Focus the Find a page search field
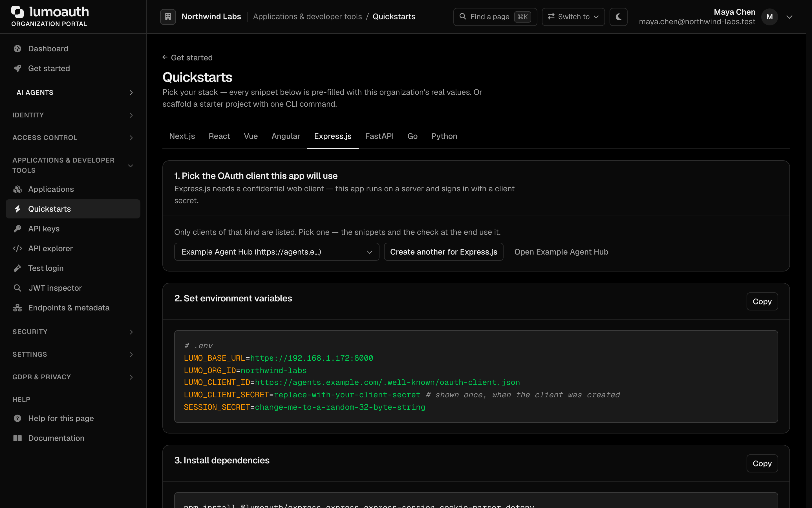The image size is (812, 508). coord(495,17)
